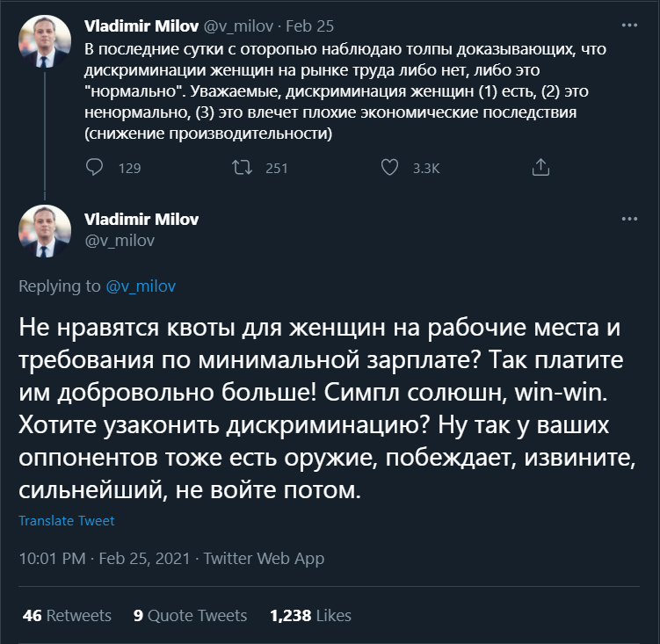Click the Feb 25 date on first tweet
Viewport: 660px width, 644px height.
309,26
